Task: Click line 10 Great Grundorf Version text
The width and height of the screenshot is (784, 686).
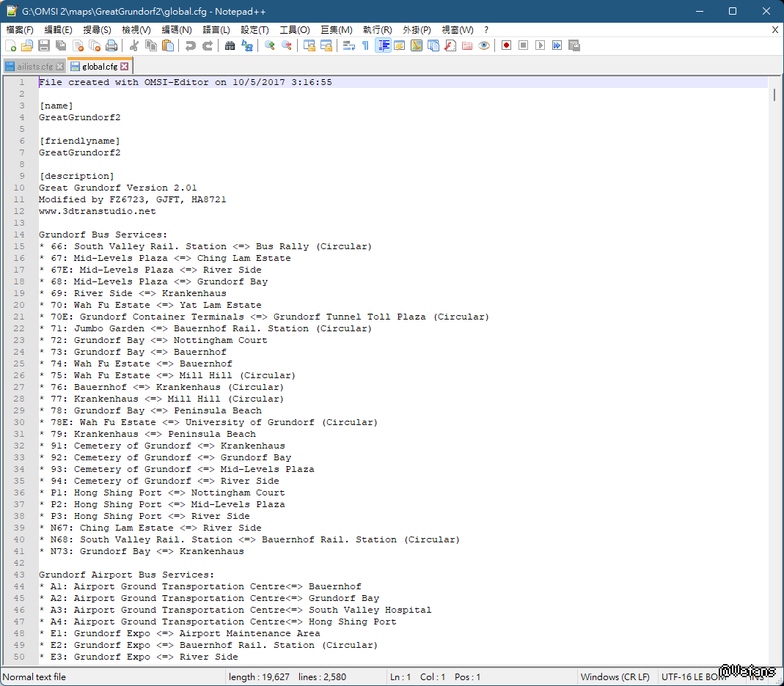Action: click(117, 188)
